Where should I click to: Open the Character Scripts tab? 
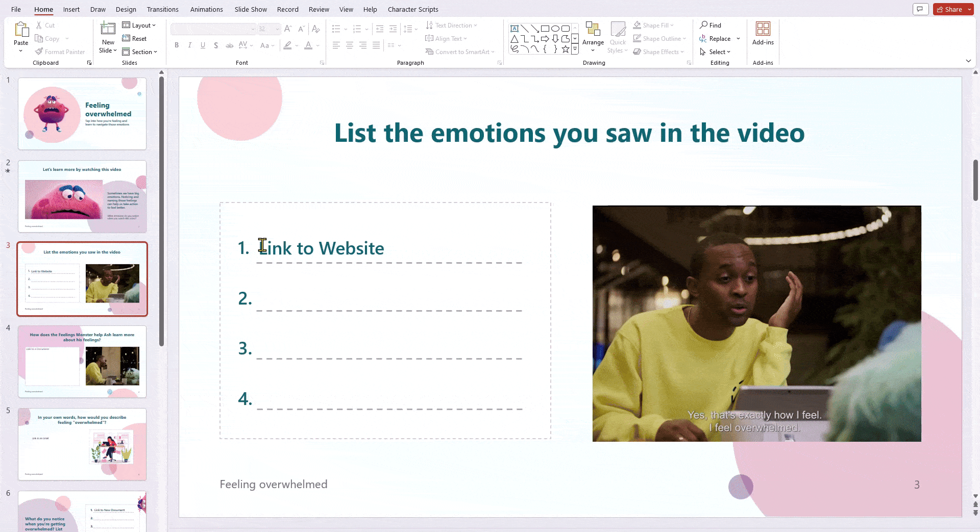coord(412,9)
